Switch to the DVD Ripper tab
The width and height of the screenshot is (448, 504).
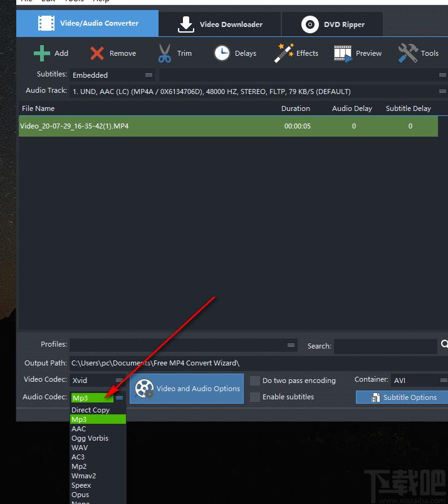[333, 24]
